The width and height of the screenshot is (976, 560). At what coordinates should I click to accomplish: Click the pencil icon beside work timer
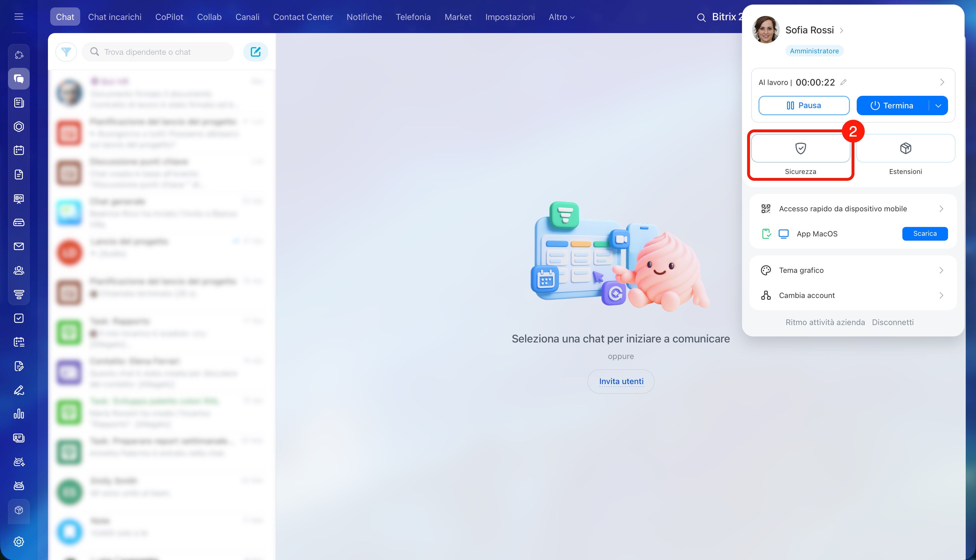tap(843, 82)
